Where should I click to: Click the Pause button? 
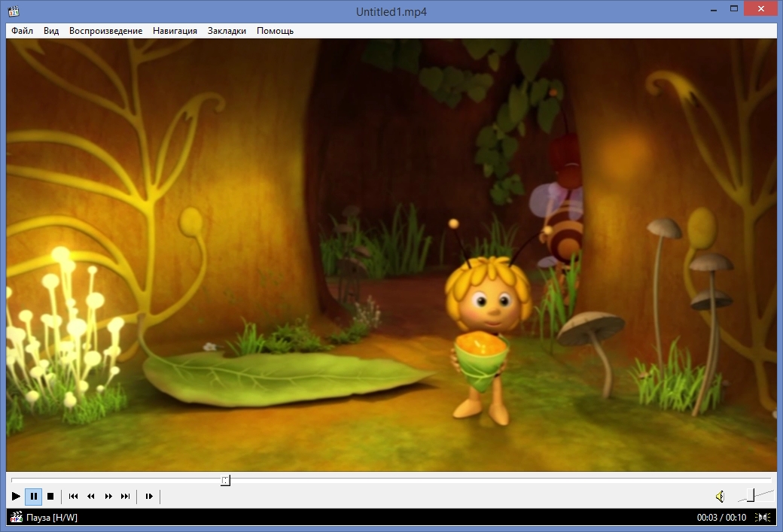pos(33,496)
